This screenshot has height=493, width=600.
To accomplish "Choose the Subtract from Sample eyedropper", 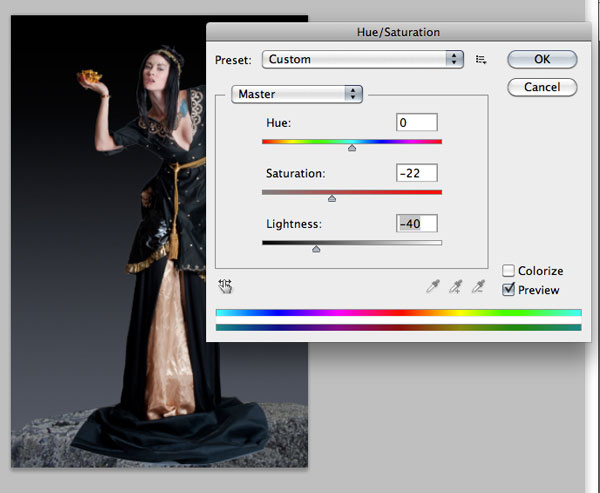I will (x=479, y=287).
